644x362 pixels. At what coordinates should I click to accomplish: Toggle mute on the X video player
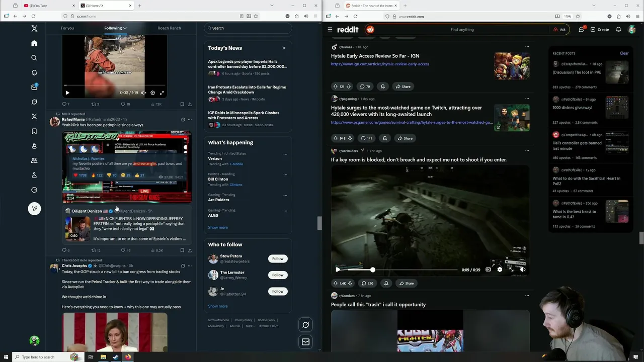[143, 93]
